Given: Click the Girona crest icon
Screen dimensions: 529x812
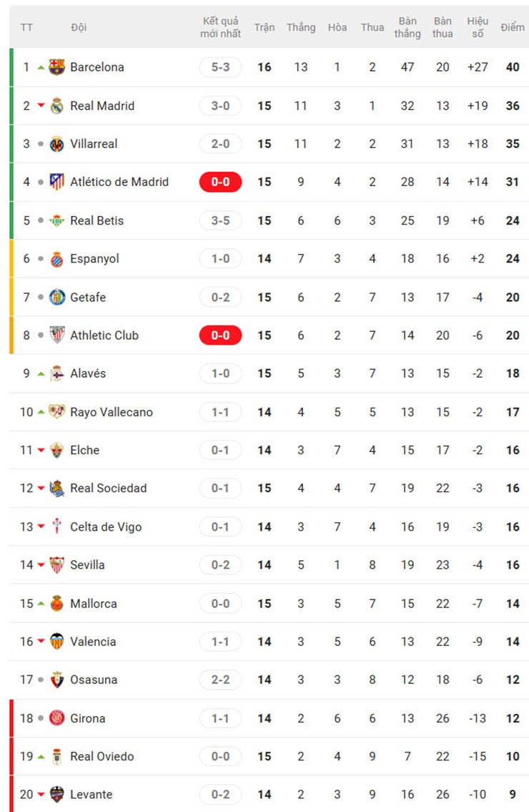Looking at the screenshot, I should click(x=57, y=718).
